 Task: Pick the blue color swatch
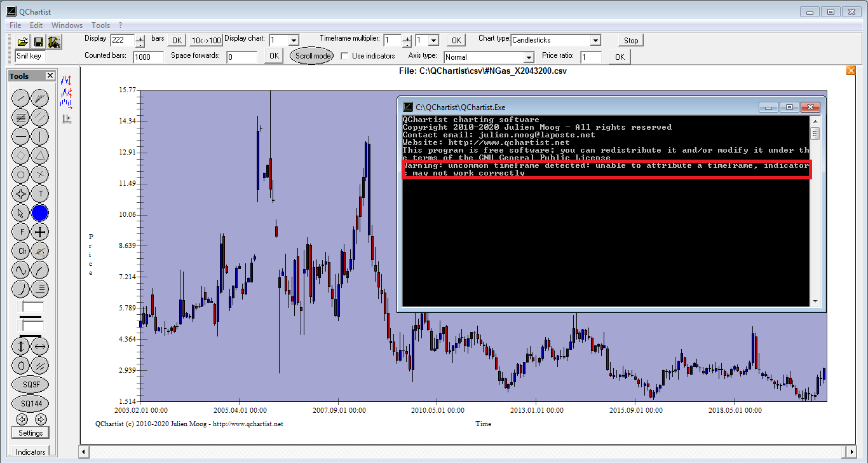click(x=40, y=213)
